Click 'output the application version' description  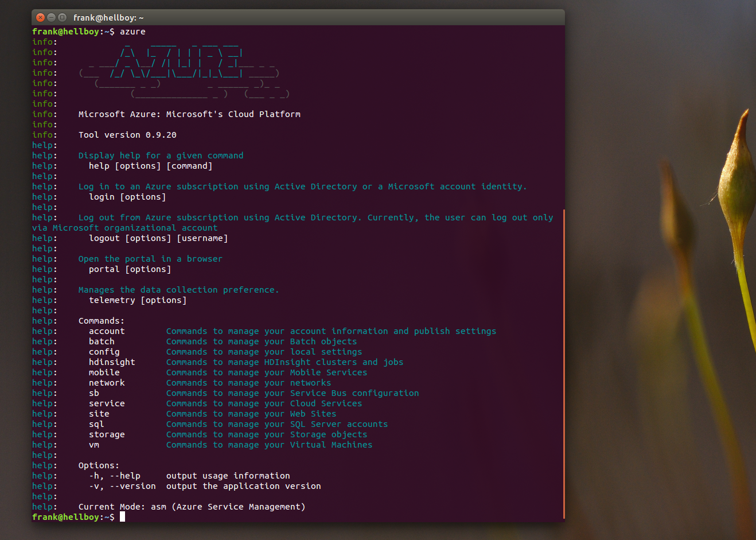coord(244,486)
